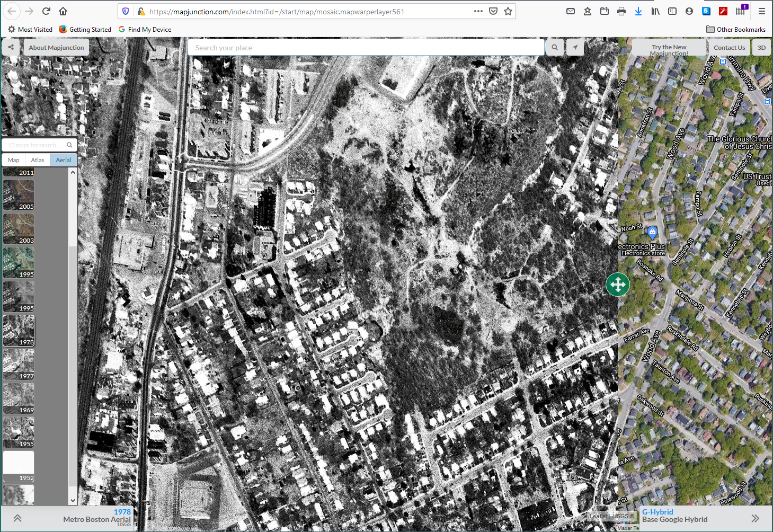Click the About Mapjunction button
The height and width of the screenshot is (532, 773).
(x=56, y=47)
